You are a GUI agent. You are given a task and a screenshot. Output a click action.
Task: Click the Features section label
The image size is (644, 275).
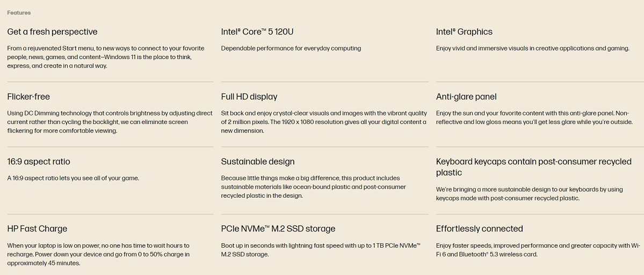[x=19, y=13]
